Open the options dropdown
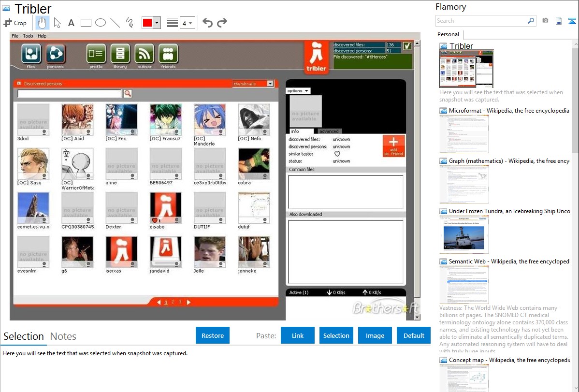 (x=298, y=90)
